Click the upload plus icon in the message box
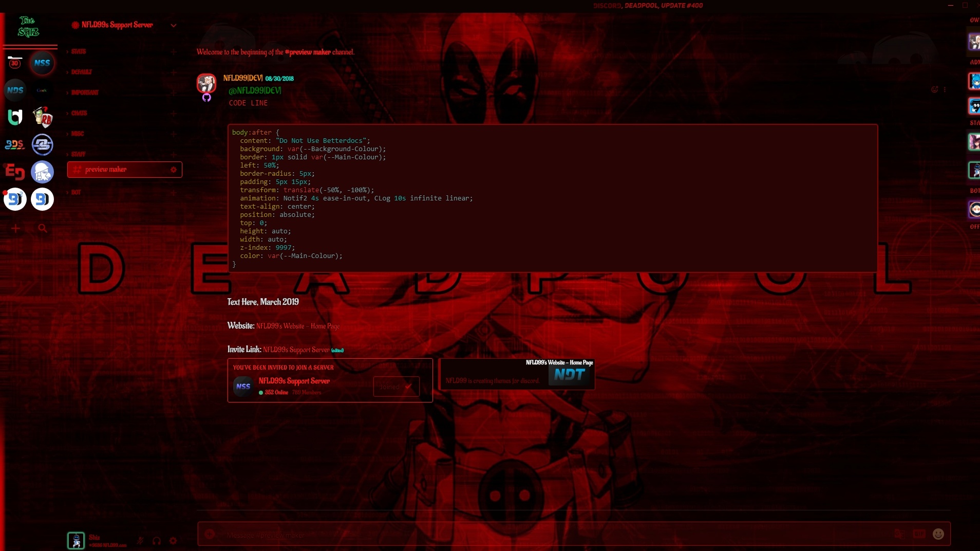 (x=210, y=534)
